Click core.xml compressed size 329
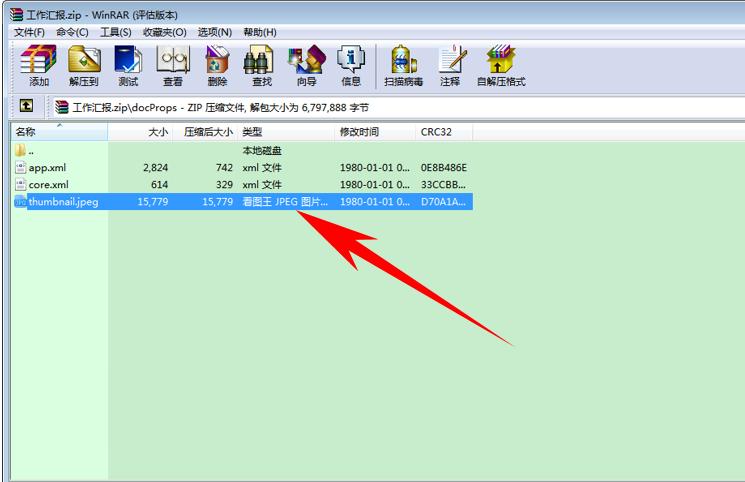The width and height of the screenshot is (745, 482). click(224, 185)
